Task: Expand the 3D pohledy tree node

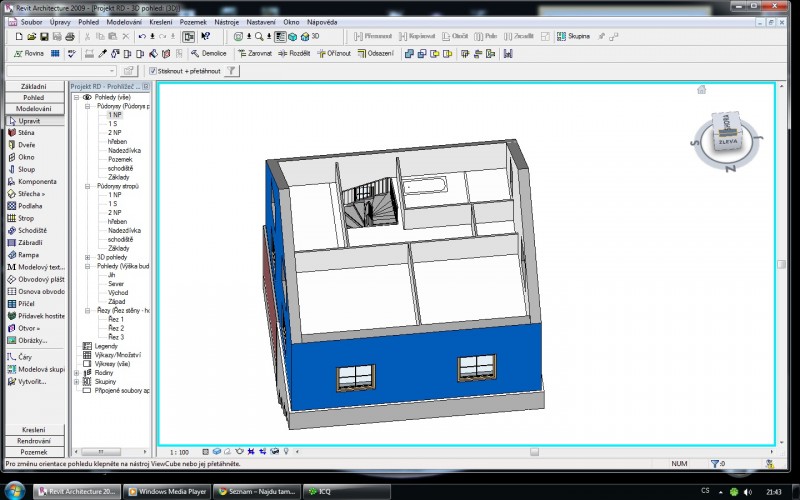Action: 88,257
